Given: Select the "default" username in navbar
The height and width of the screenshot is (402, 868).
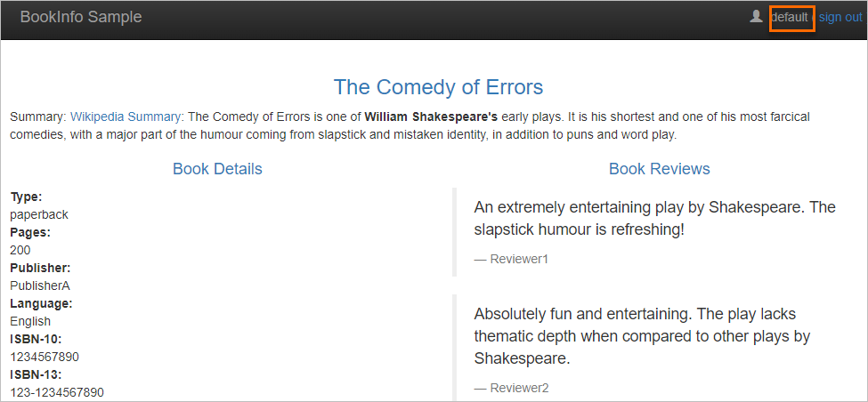Looking at the screenshot, I should tap(790, 18).
